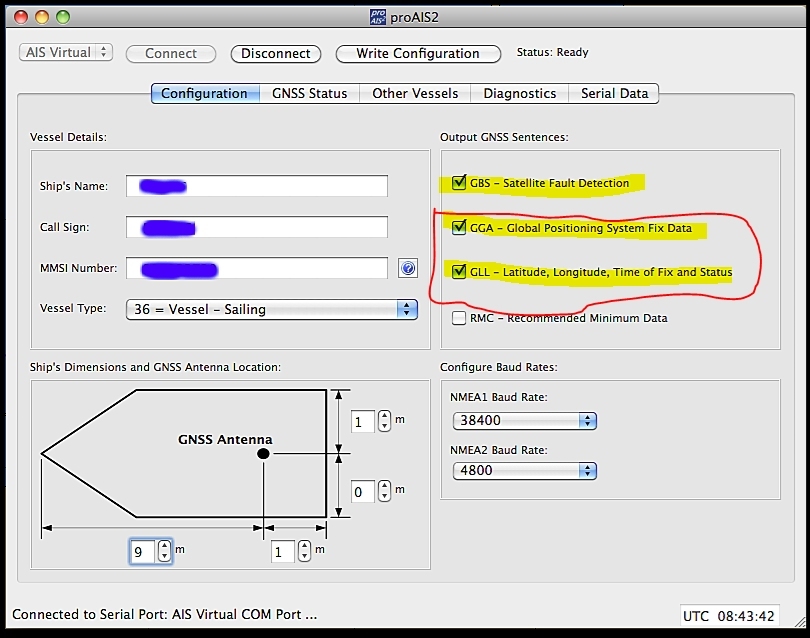Click the Ship's Name input field
The height and width of the screenshot is (638, 810).
[x=257, y=186]
